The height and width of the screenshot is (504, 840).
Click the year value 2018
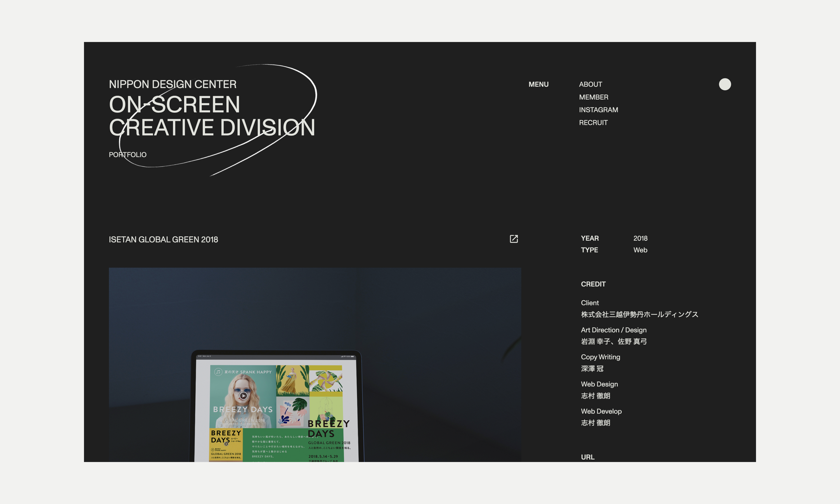click(640, 238)
